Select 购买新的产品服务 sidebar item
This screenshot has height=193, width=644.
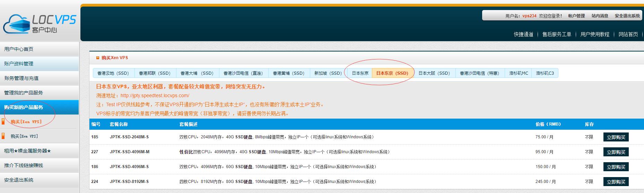(x=39, y=107)
